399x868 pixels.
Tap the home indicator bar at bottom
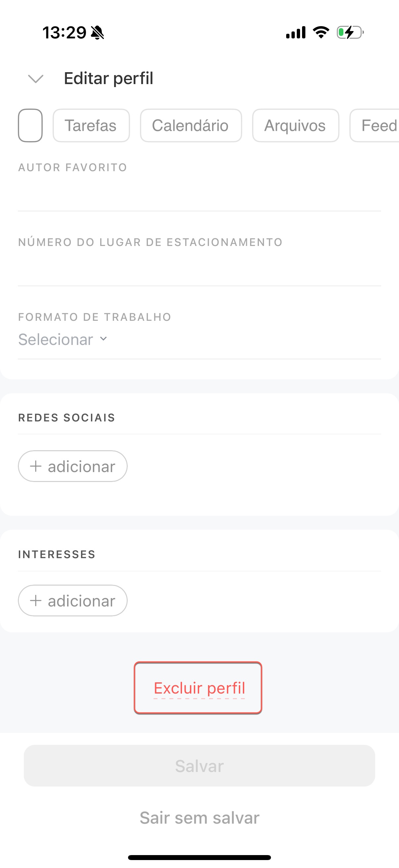click(199, 857)
